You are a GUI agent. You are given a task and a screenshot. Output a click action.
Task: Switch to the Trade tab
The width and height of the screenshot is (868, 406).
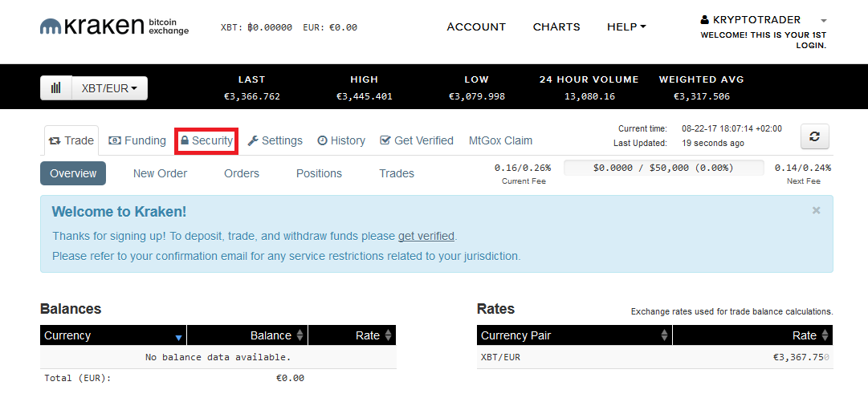71,140
